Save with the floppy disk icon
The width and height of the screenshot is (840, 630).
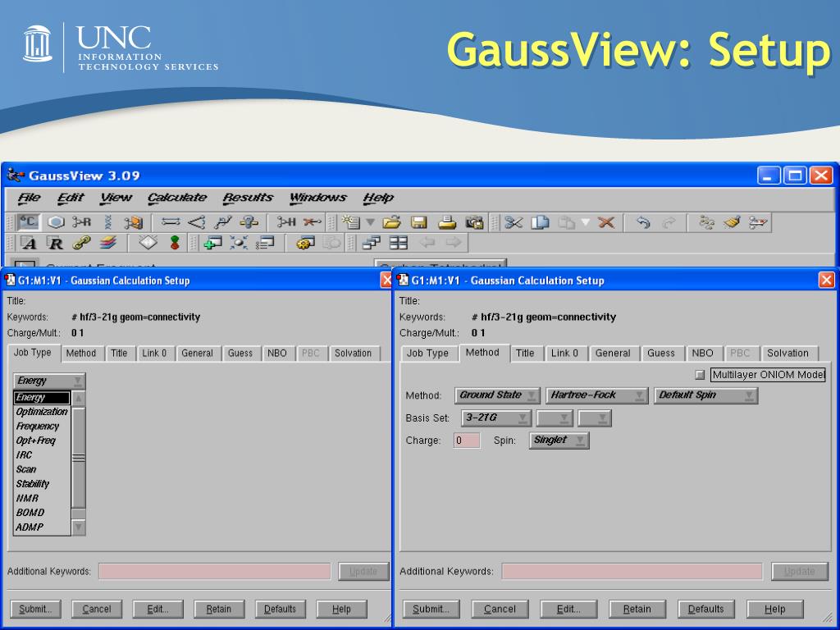click(x=418, y=221)
